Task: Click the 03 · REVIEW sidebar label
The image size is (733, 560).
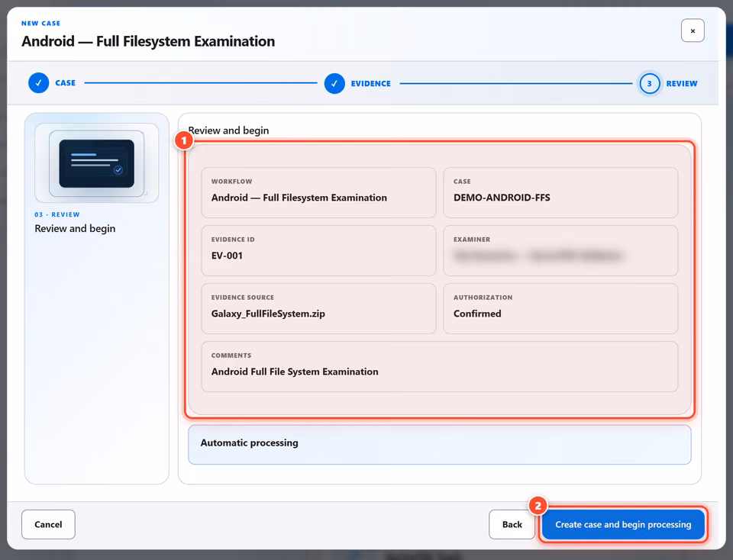Action: pyautogui.click(x=57, y=214)
